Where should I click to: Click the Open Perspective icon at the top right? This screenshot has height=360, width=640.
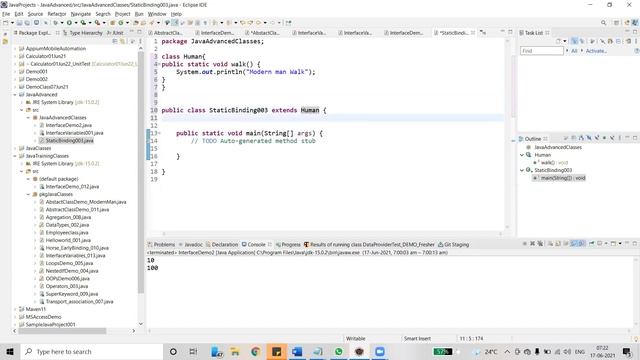(616, 22)
